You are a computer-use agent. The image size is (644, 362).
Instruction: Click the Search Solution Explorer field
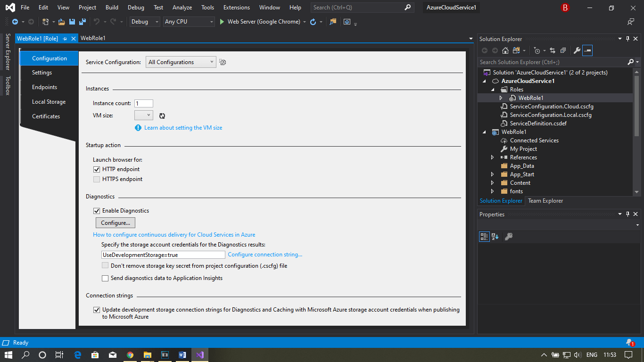coord(553,62)
